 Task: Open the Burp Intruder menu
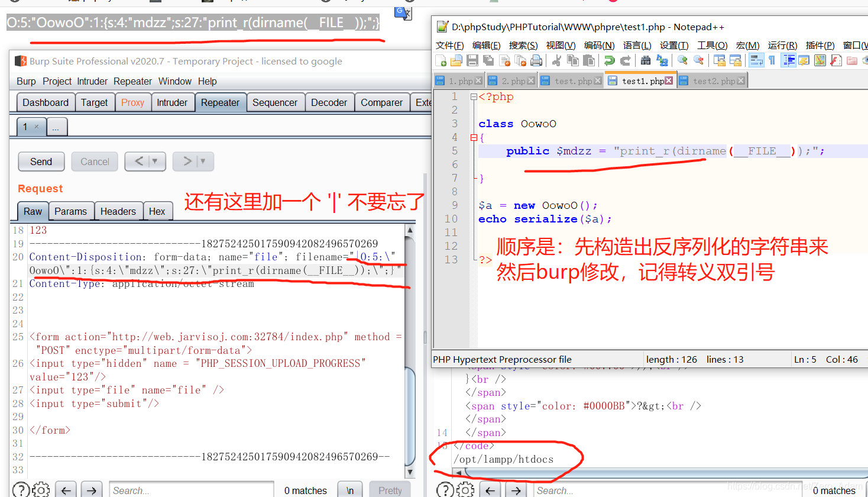92,81
